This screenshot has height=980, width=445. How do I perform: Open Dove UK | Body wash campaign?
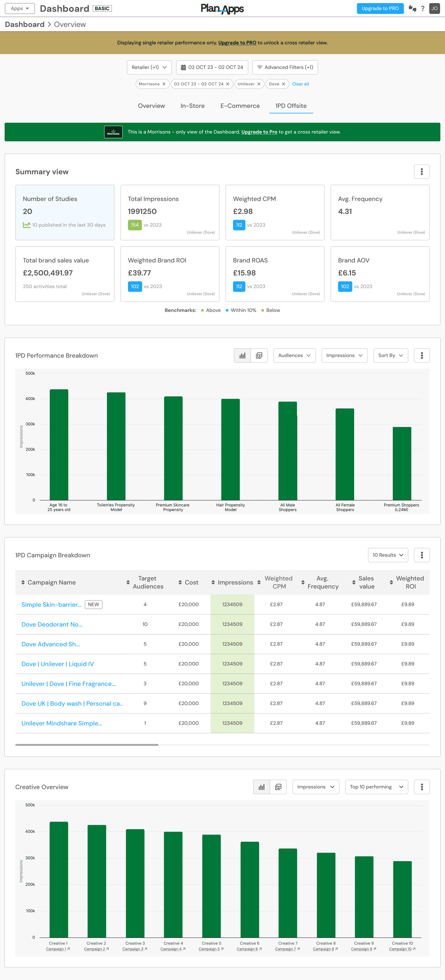(72, 703)
